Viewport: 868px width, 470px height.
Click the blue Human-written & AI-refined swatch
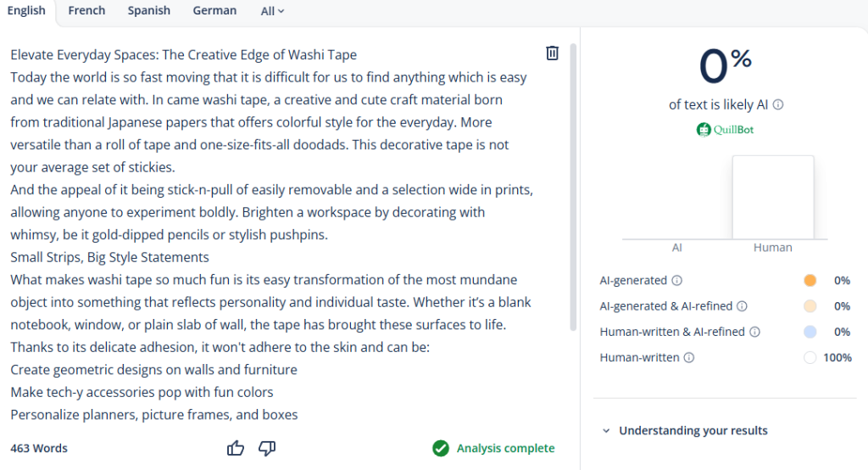810,332
